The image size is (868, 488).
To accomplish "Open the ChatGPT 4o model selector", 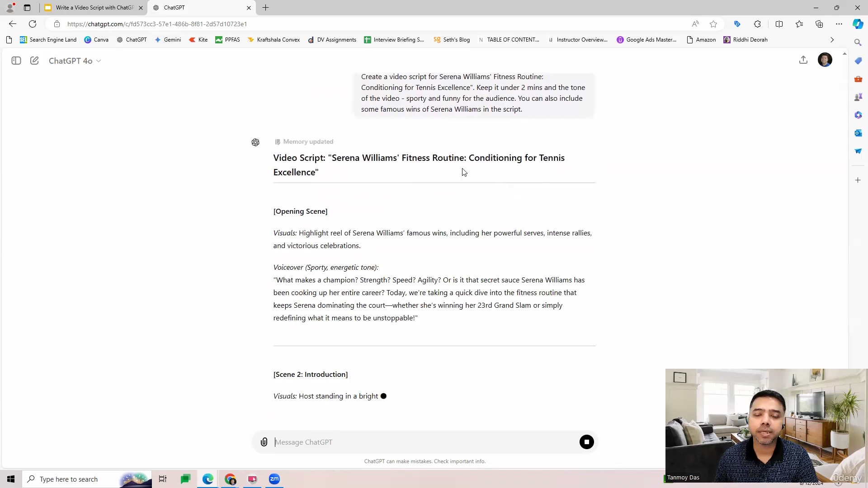I will click(75, 61).
